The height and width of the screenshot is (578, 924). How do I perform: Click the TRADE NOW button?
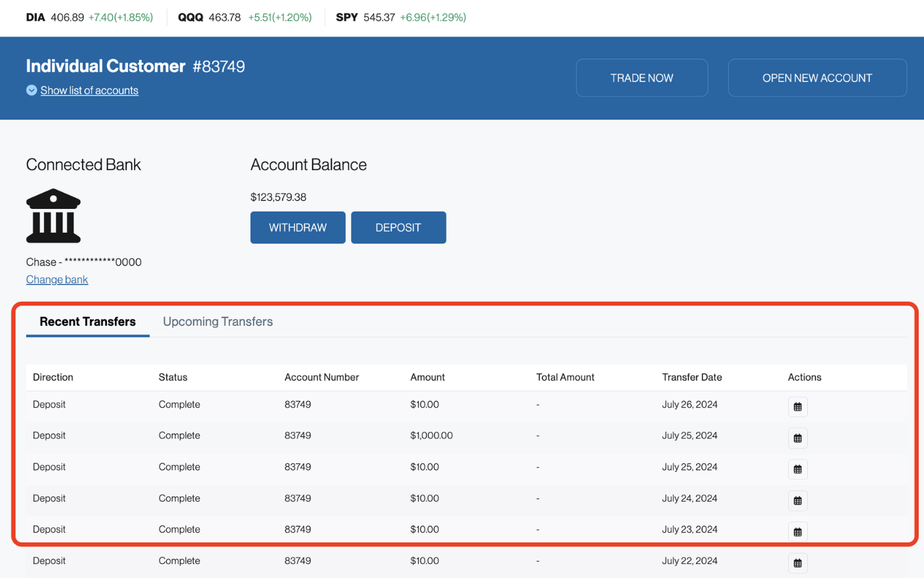pyautogui.click(x=642, y=78)
